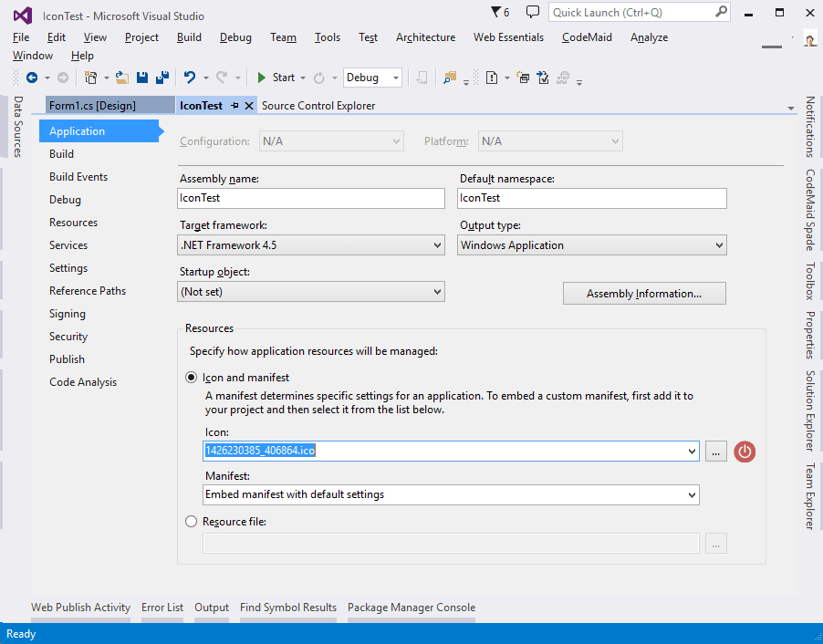Expand the Output type dropdown
Viewport: 823px width, 644px height.
(x=591, y=245)
